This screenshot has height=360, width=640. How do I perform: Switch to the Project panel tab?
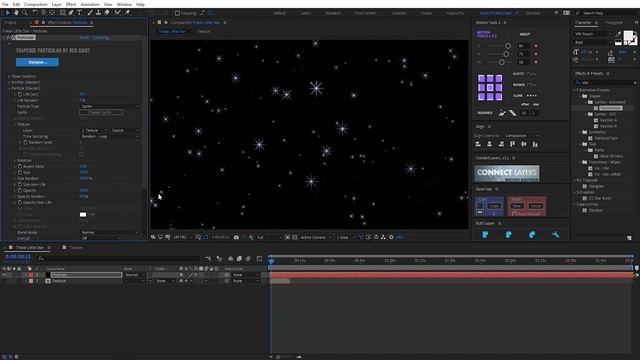coord(11,22)
